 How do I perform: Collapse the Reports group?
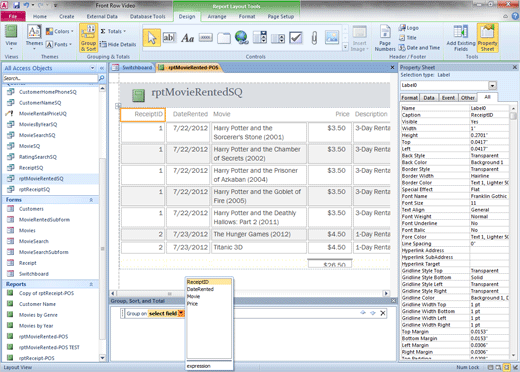pos(91,284)
